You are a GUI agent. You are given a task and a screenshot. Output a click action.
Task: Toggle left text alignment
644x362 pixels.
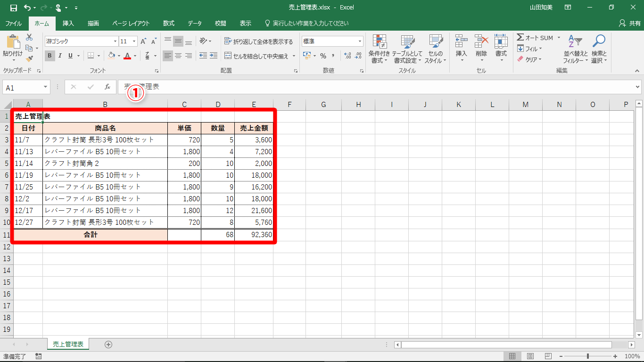click(x=168, y=56)
